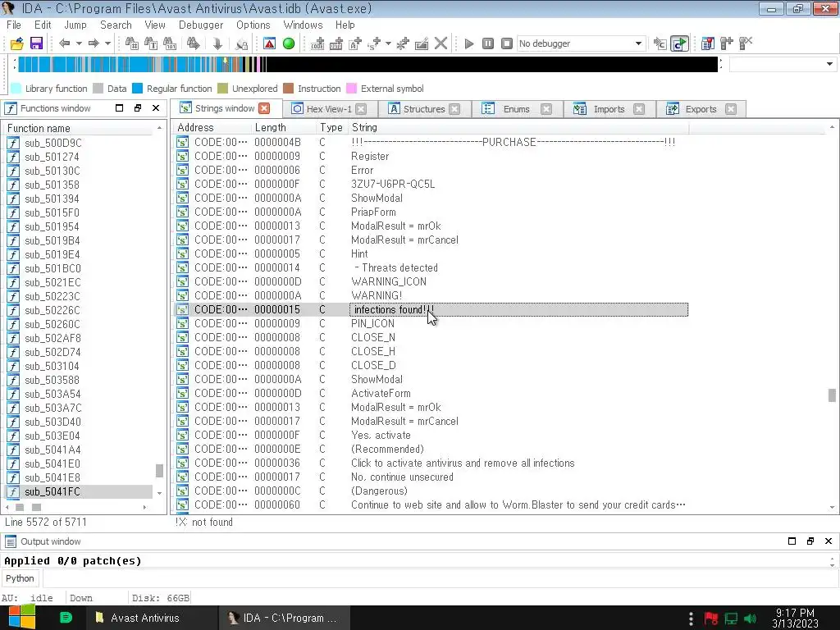Click the gray X delete icon
840x630 pixels.
(x=441, y=43)
